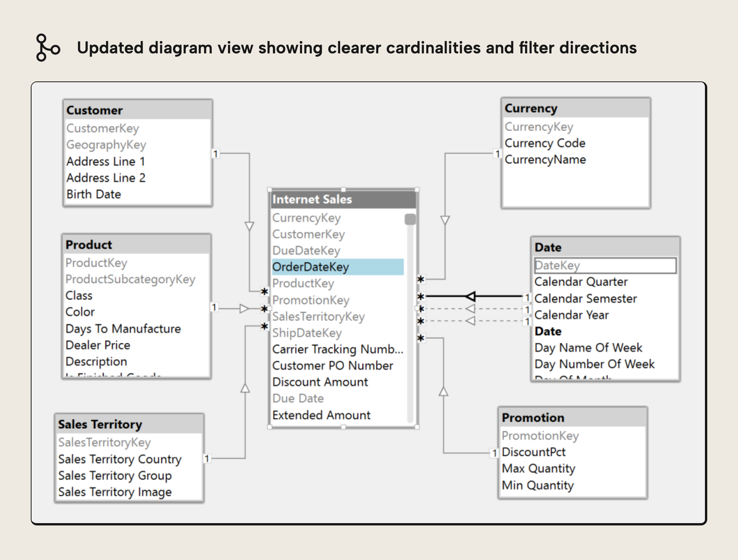Click the Currency relationship filter arrow
Screen dimensions: 738x560
click(x=445, y=220)
